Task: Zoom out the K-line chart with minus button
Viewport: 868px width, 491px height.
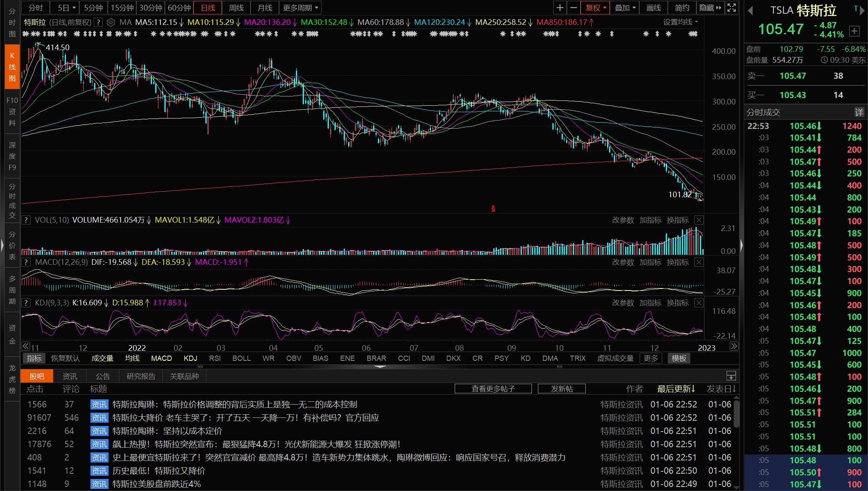Action: (x=574, y=8)
